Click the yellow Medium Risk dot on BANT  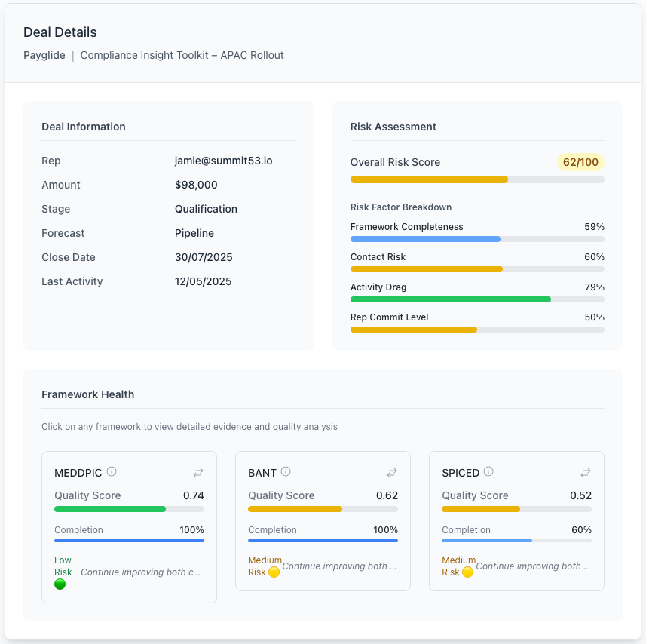click(273, 572)
